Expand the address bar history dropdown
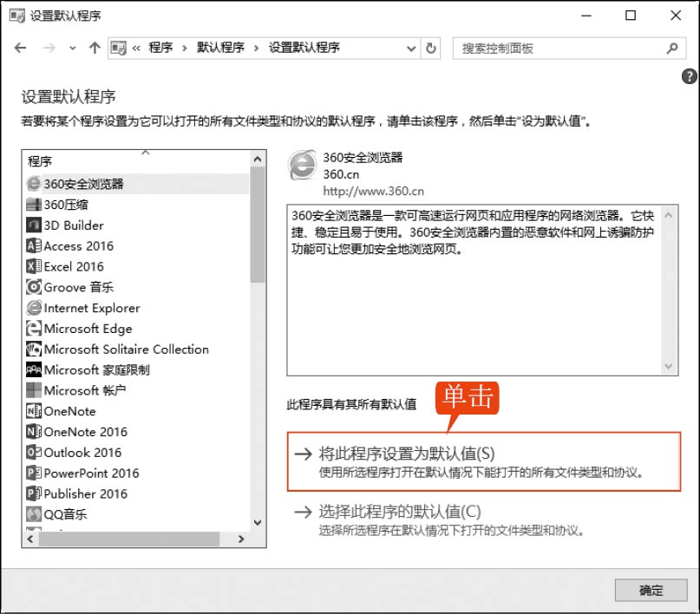The width and height of the screenshot is (700, 614). 411,49
